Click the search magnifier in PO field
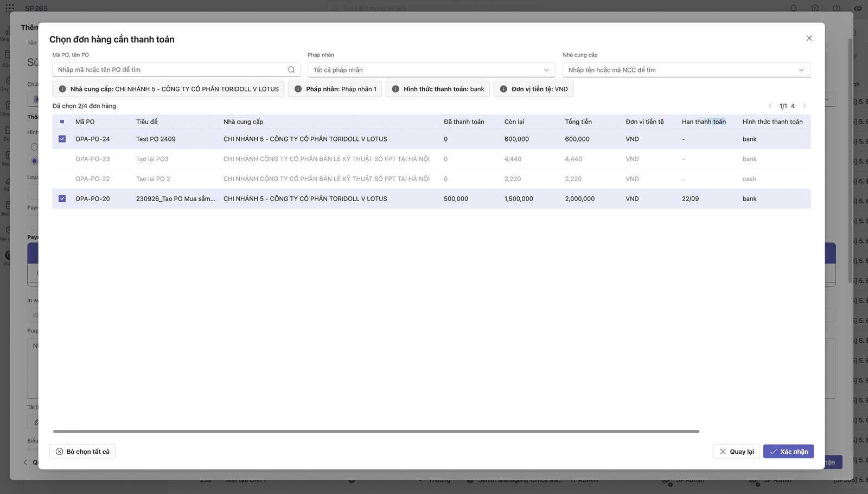 coord(291,70)
